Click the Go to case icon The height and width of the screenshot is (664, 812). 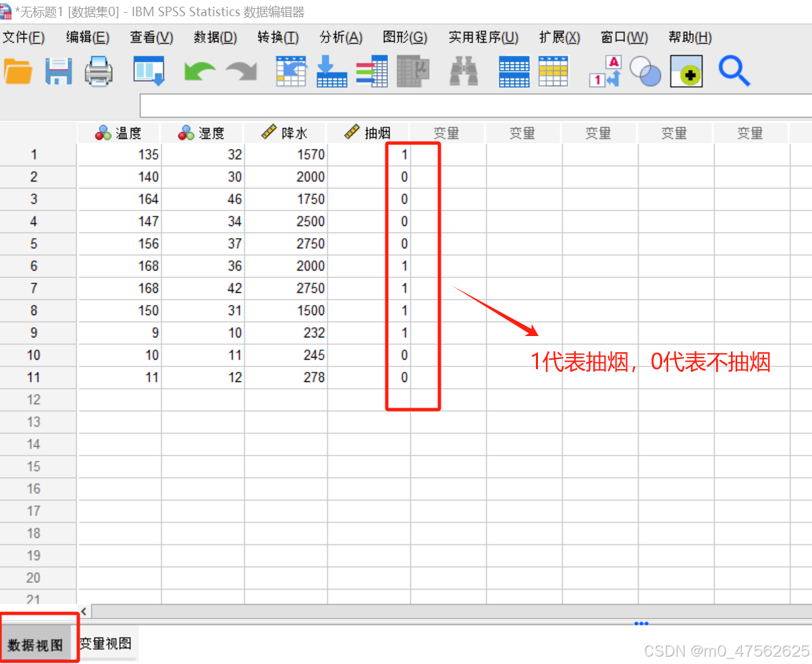(x=291, y=71)
